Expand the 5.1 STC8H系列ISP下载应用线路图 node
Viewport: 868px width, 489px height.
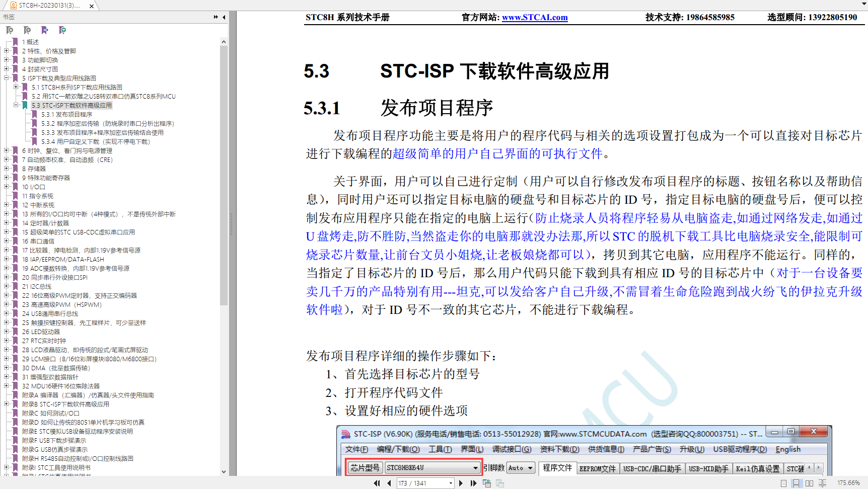coord(16,87)
